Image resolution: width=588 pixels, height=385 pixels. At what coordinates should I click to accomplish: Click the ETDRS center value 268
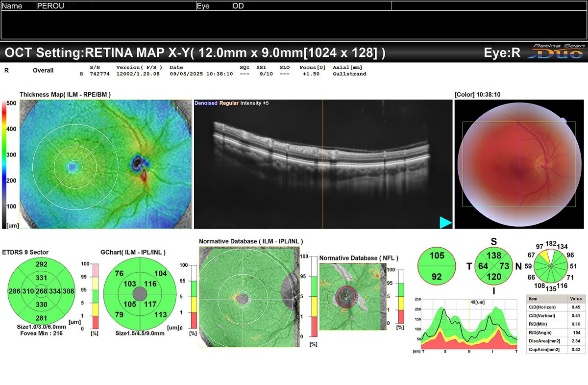tap(41, 291)
